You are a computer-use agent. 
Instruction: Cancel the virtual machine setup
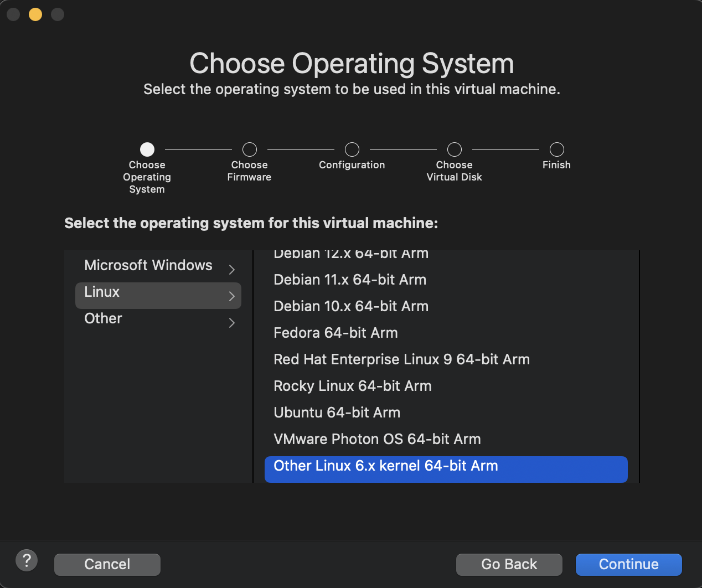[x=107, y=564]
